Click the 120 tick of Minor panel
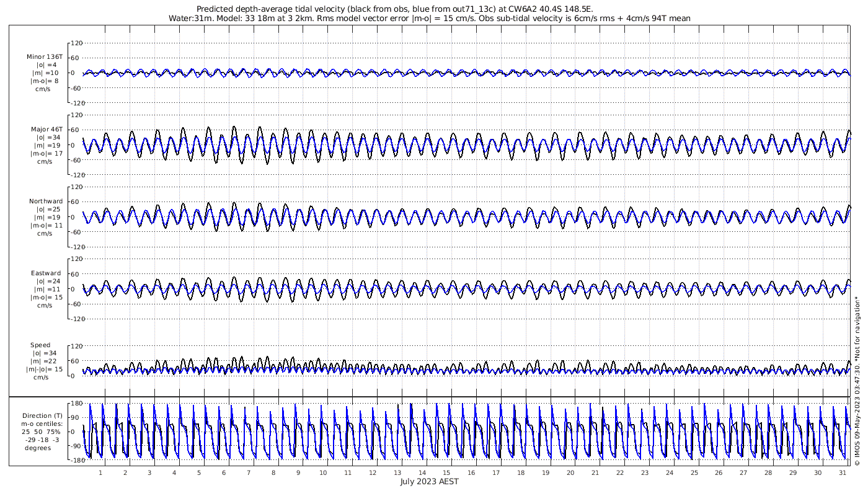The width and height of the screenshot is (868, 496). (x=77, y=43)
